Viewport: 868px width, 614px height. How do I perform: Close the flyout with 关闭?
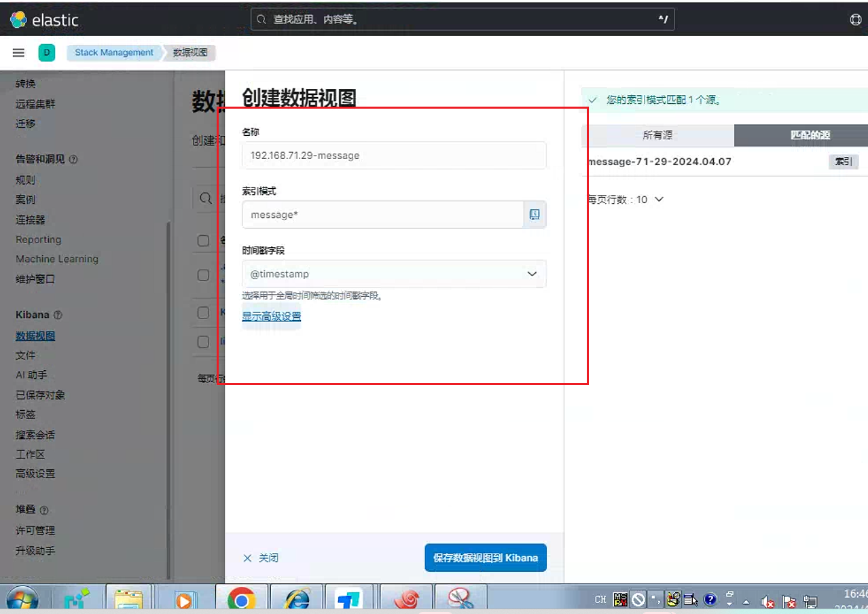click(261, 558)
